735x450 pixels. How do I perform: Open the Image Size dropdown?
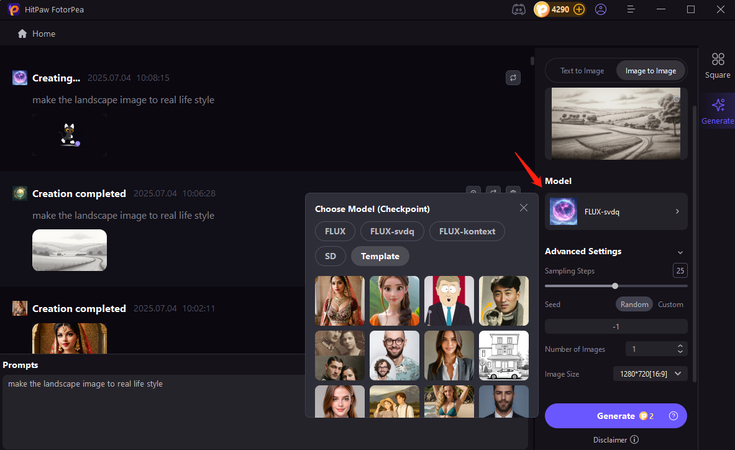651,374
